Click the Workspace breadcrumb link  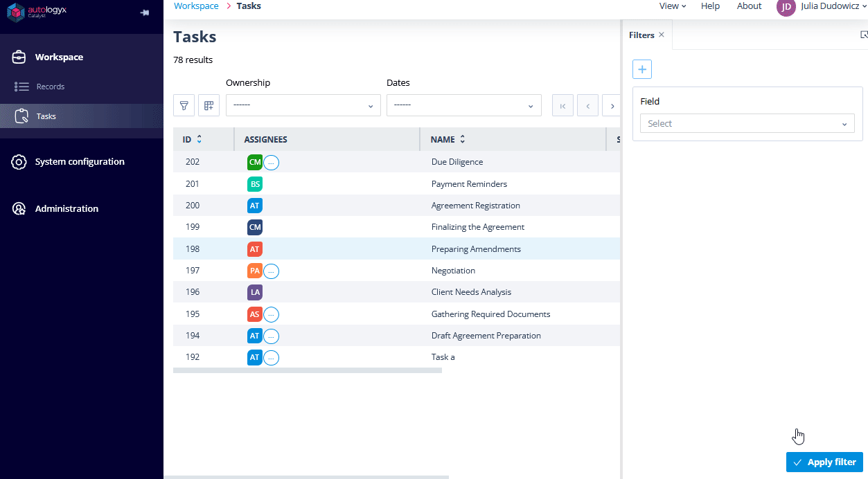pyautogui.click(x=196, y=6)
